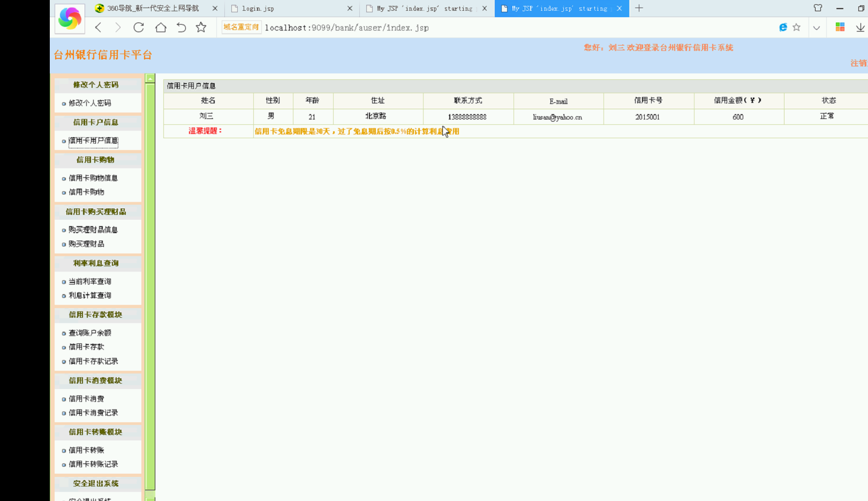Viewport: 868px width, 501px height.
Task: Click the email cell liusan@yahoo.cn
Action: 557,117
